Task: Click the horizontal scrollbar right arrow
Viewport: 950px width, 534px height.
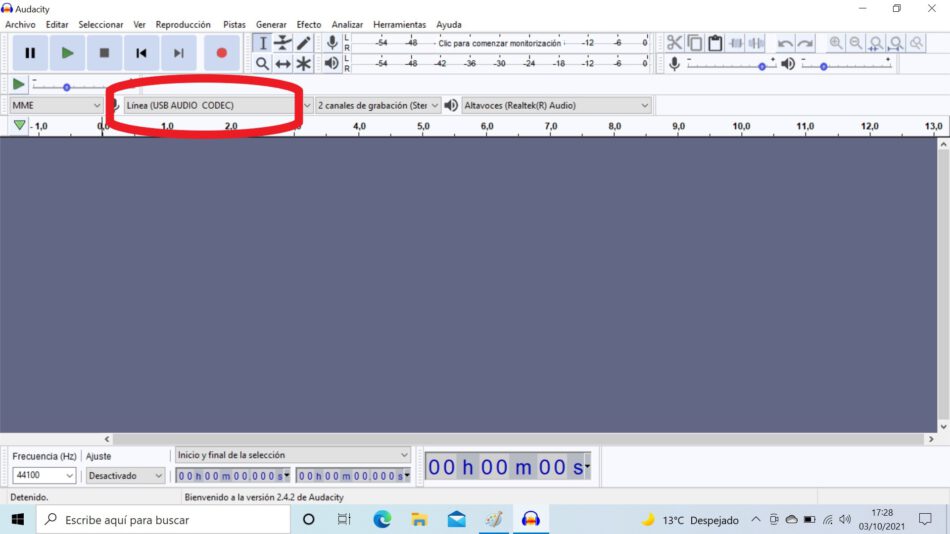Action: click(x=931, y=439)
